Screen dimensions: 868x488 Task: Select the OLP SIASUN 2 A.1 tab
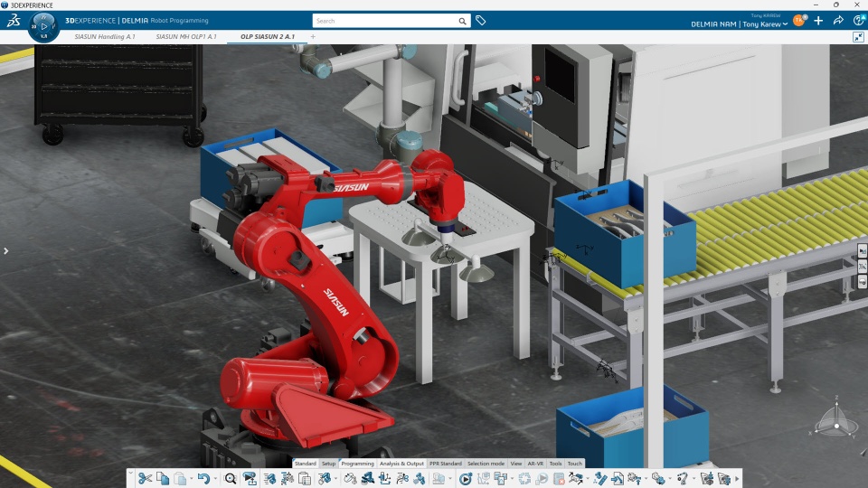[x=268, y=36]
